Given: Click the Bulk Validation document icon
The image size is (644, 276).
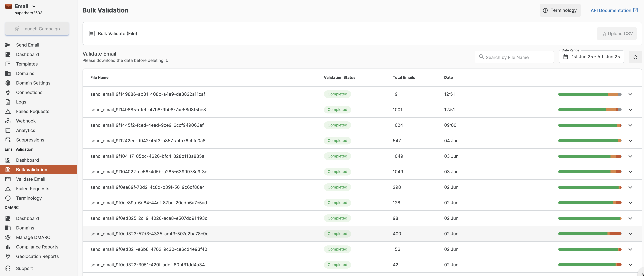Looking at the screenshot, I should 8,170.
